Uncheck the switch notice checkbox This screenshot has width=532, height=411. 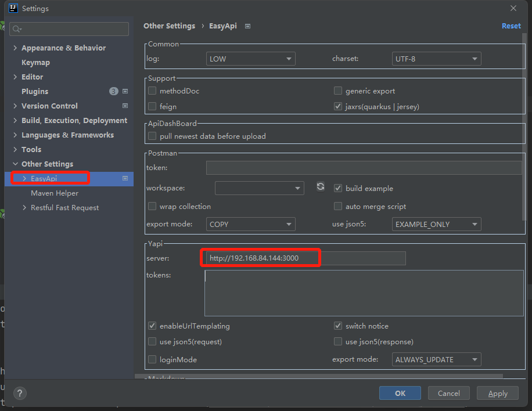point(338,326)
